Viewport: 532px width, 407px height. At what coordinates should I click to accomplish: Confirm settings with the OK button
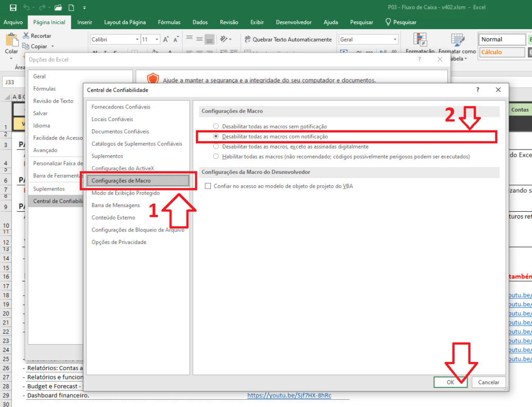[450, 382]
